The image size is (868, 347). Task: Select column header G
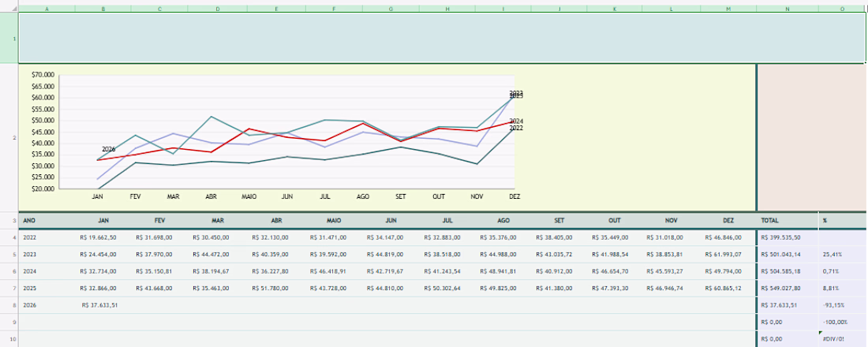391,9
